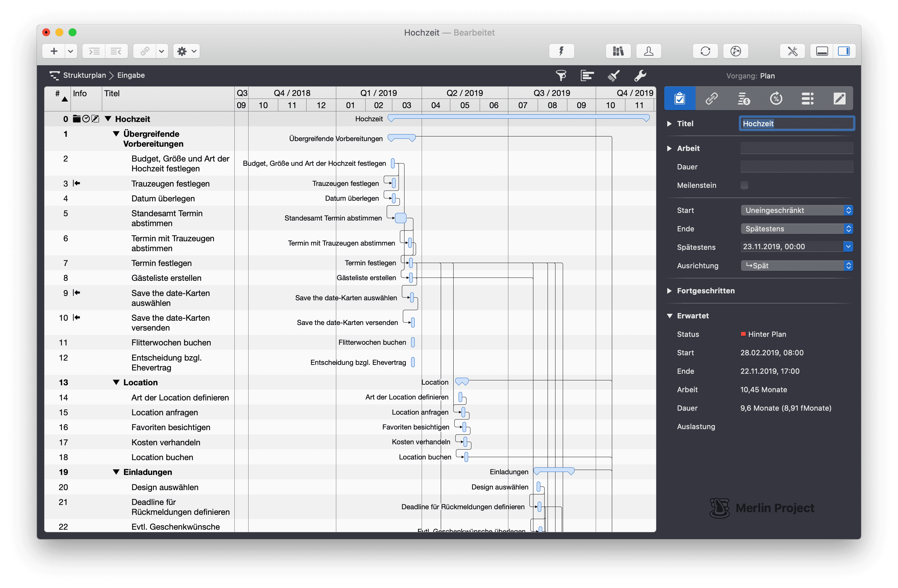This screenshot has width=898, height=588.
Task: Click the Eingabe breadcrumb label
Action: [131, 75]
